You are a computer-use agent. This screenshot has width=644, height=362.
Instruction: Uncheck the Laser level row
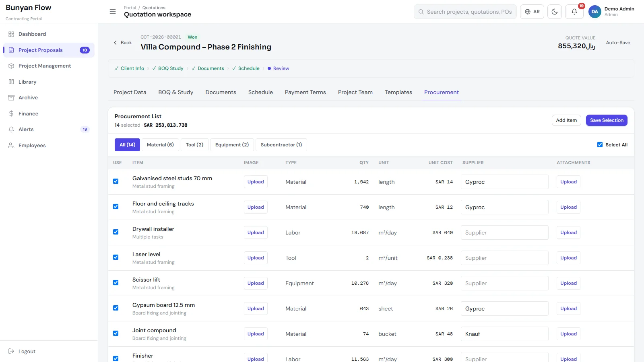pos(116,257)
